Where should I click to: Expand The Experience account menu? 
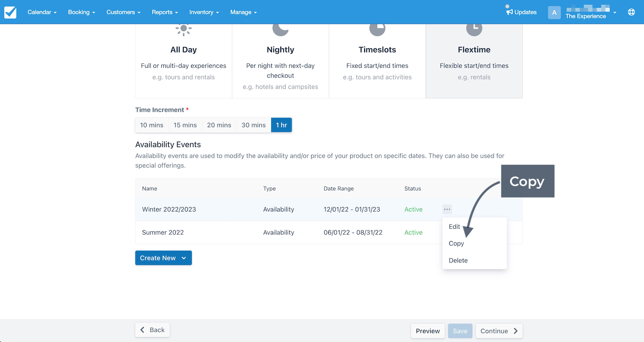coord(591,13)
